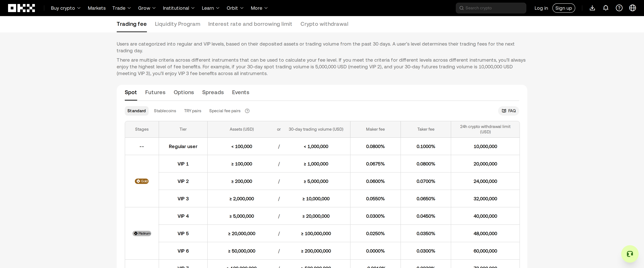Click the VIP 3 tier cell
Screen dimensions: 644x268
[x=183, y=199]
